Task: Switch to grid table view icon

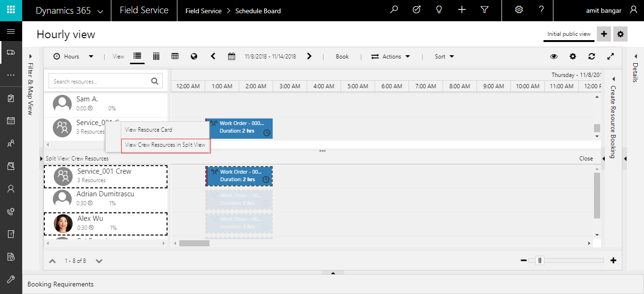Action: pos(175,56)
